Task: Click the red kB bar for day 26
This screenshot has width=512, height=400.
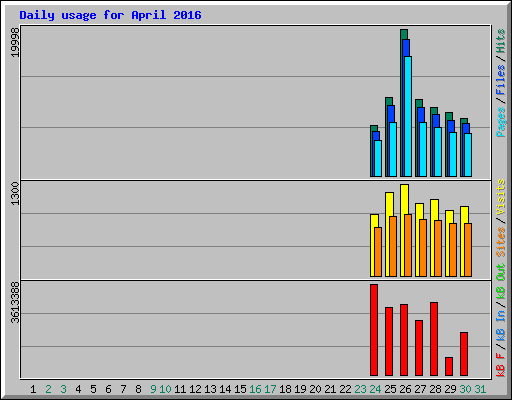Action: pyautogui.click(x=404, y=340)
